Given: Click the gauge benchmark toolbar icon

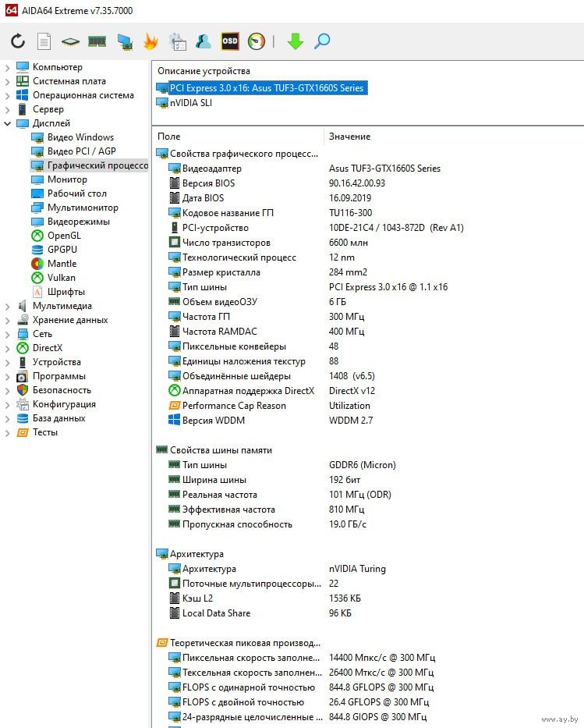Looking at the screenshot, I should coord(257,41).
